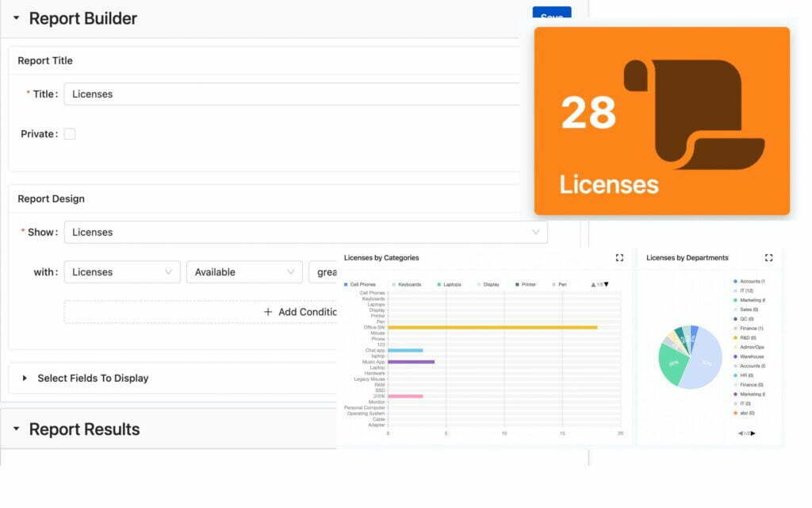Open the Licenses dropdown next to 'with'
Screen dimensions: 812x508
pos(121,271)
